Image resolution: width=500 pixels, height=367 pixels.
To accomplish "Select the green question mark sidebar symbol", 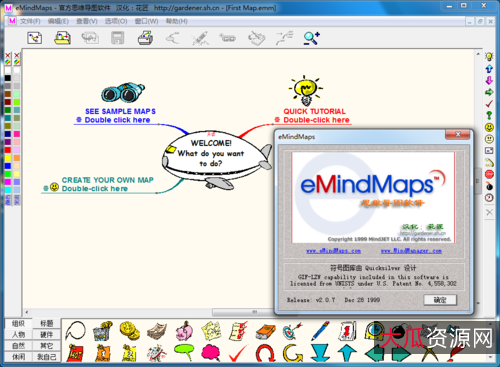I will pyautogui.click(x=489, y=115).
